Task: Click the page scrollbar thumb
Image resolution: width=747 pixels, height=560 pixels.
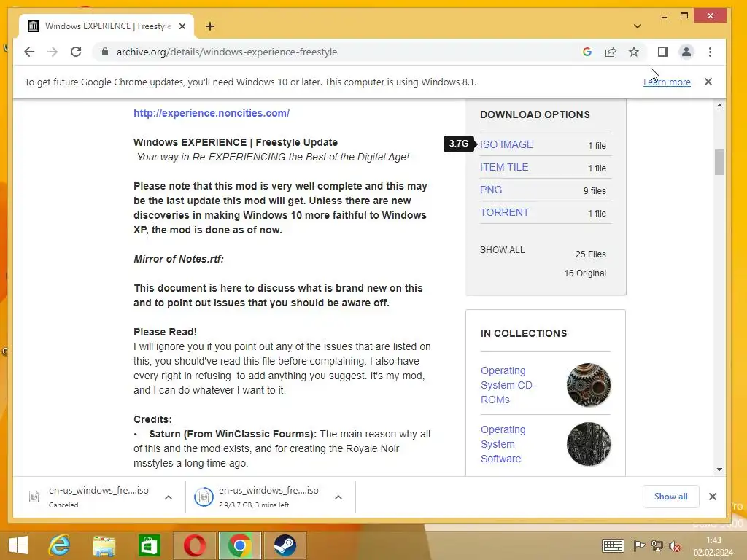Action: (x=719, y=163)
